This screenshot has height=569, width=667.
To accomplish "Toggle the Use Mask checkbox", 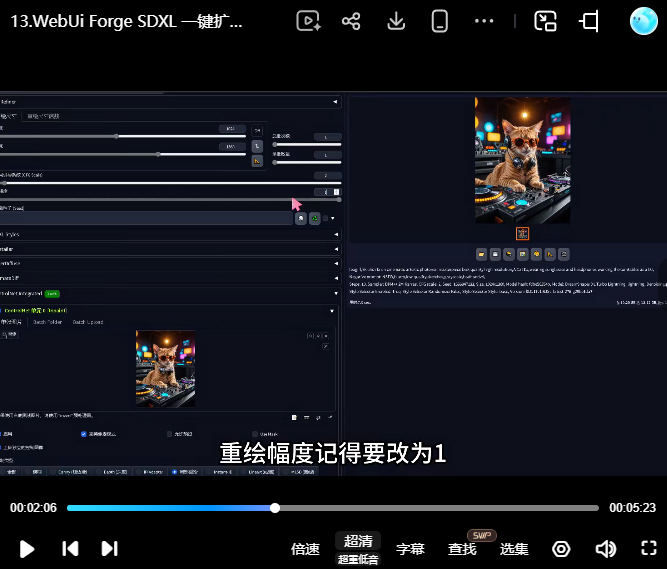I will coord(255,434).
